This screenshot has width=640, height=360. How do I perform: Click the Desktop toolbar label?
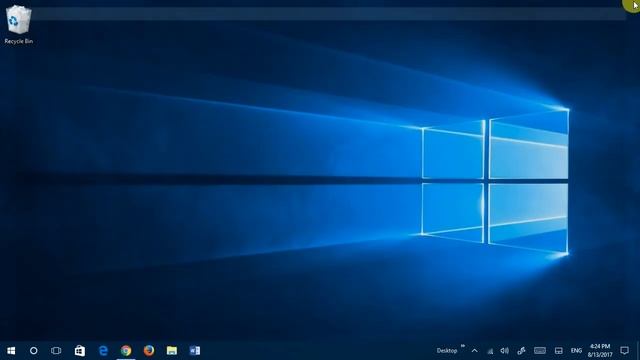(x=447, y=351)
